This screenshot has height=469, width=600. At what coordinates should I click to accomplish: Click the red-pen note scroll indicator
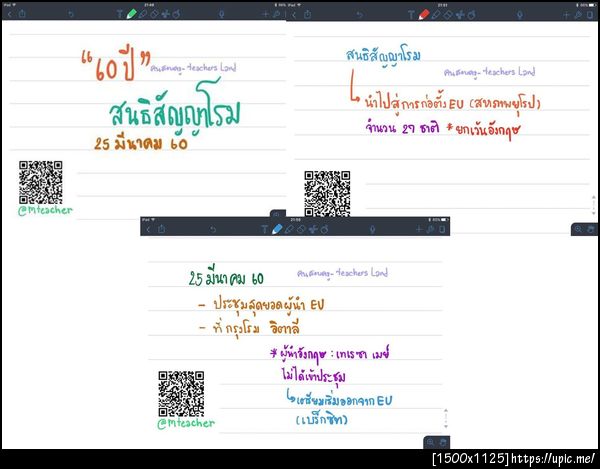[593, 205]
